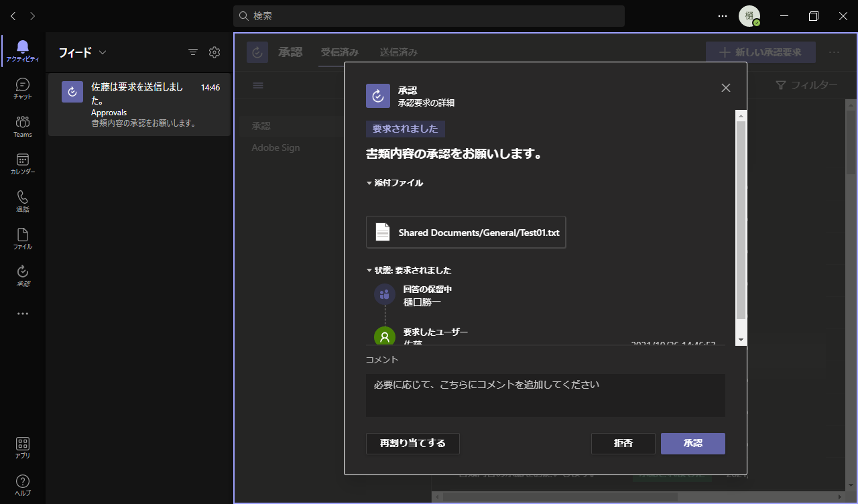Click the pending response group avatar

point(385,294)
